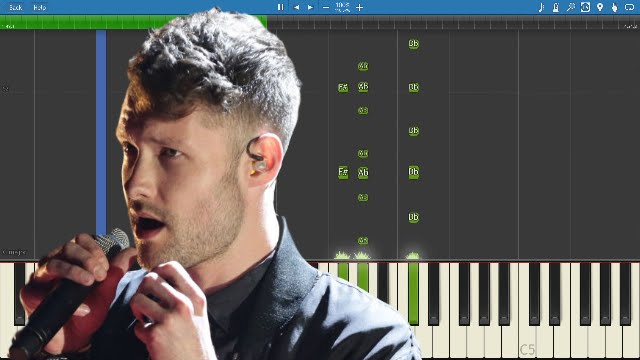
Task: Skip forward with the right arrow
Action: (x=310, y=7)
